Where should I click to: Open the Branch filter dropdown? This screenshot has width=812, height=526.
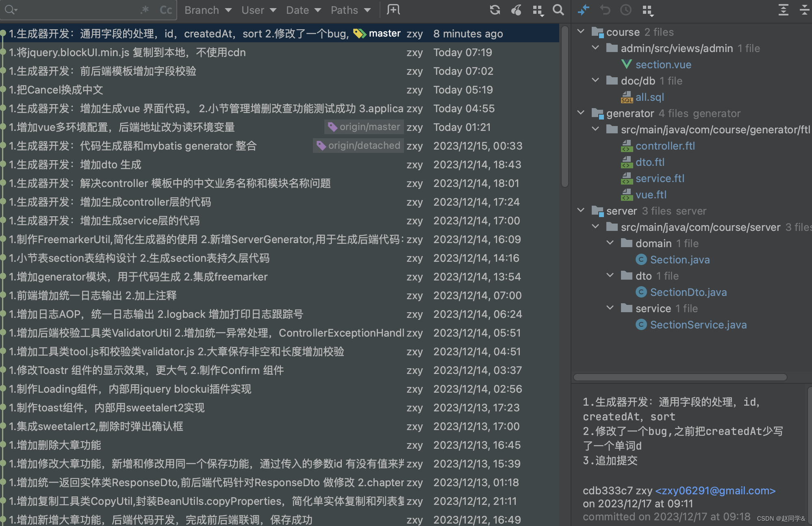[208, 10]
